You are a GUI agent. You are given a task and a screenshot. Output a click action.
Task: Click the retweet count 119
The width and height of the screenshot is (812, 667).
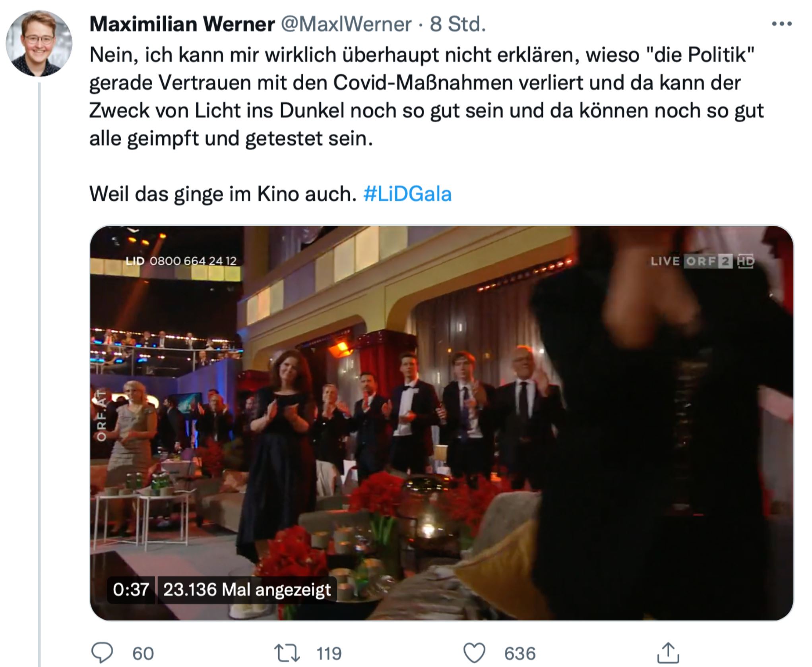329,653
